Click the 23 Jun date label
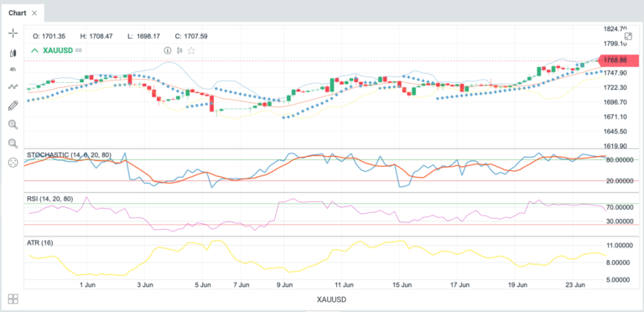The height and width of the screenshot is (312, 644). coord(576,285)
